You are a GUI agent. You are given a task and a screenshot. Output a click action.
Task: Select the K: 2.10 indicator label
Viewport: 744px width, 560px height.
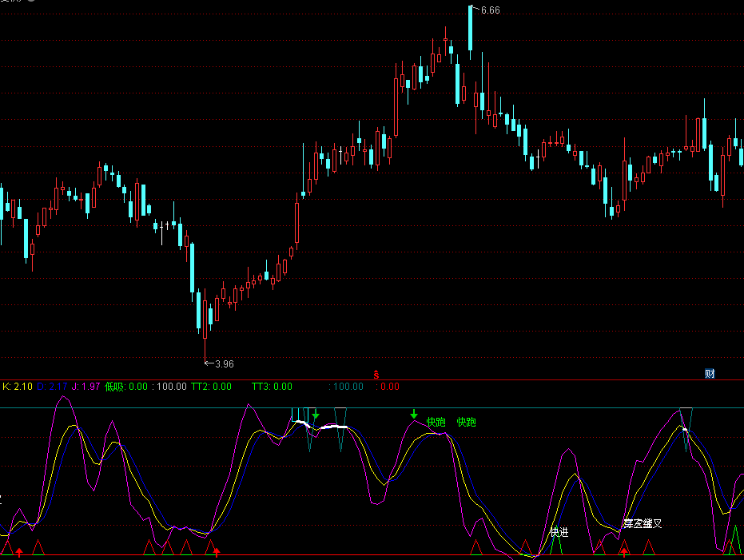tap(18, 387)
